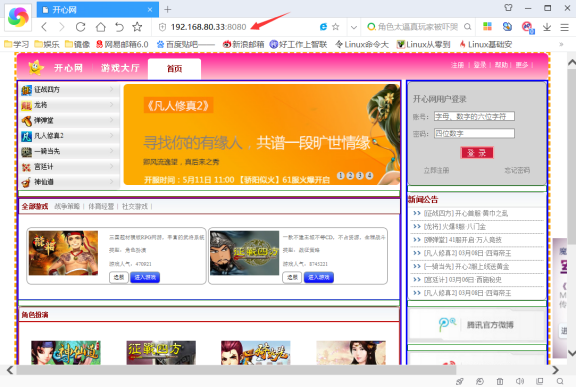Click the undo/restore closed tab icon
576x387 pixels.
pyautogui.click(x=119, y=27)
